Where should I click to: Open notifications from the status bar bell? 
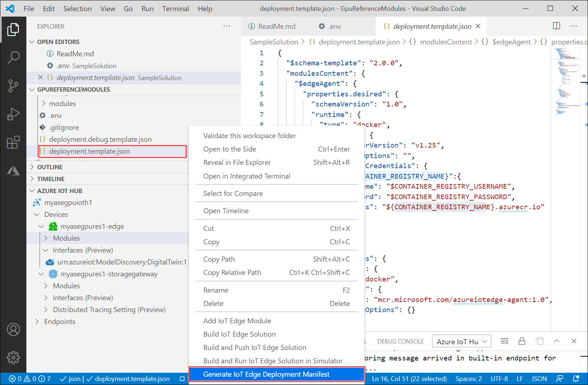click(x=576, y=379)
